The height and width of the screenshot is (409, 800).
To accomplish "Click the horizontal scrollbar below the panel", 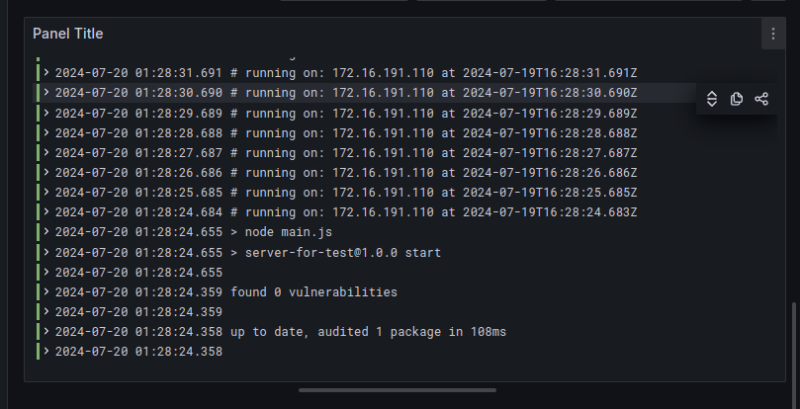I will [x=397, y=390].
